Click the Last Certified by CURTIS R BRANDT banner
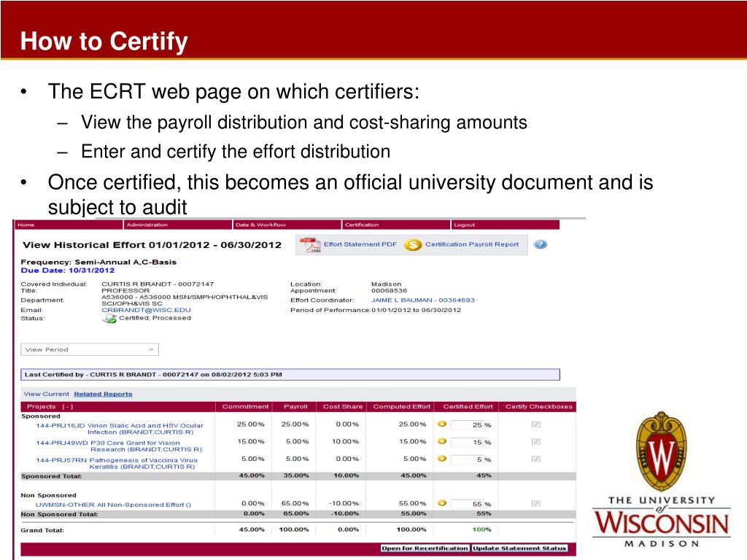The height and width of the screenshot is (560, 747). (x=290, y=375)
